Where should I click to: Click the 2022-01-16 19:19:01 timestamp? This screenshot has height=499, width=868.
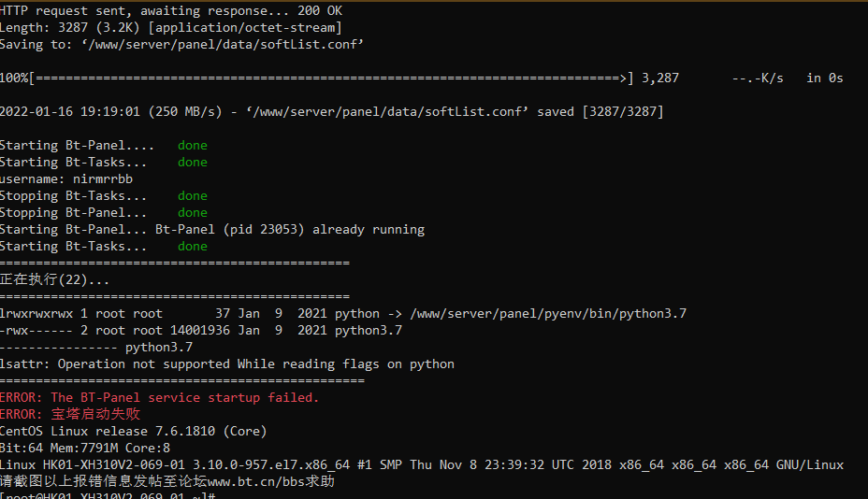[x=70, y=111]
